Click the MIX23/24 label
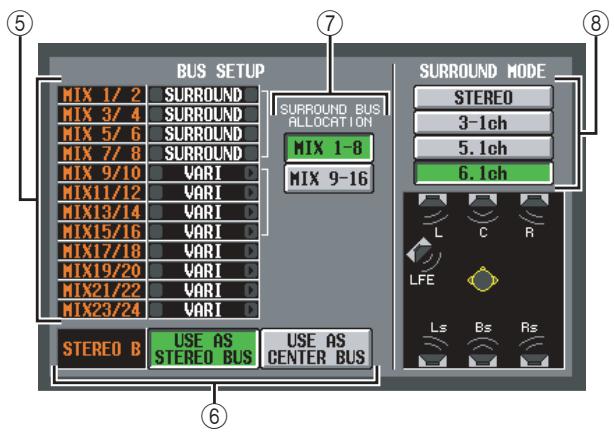614x434 pixels. [x=101, y=310]
